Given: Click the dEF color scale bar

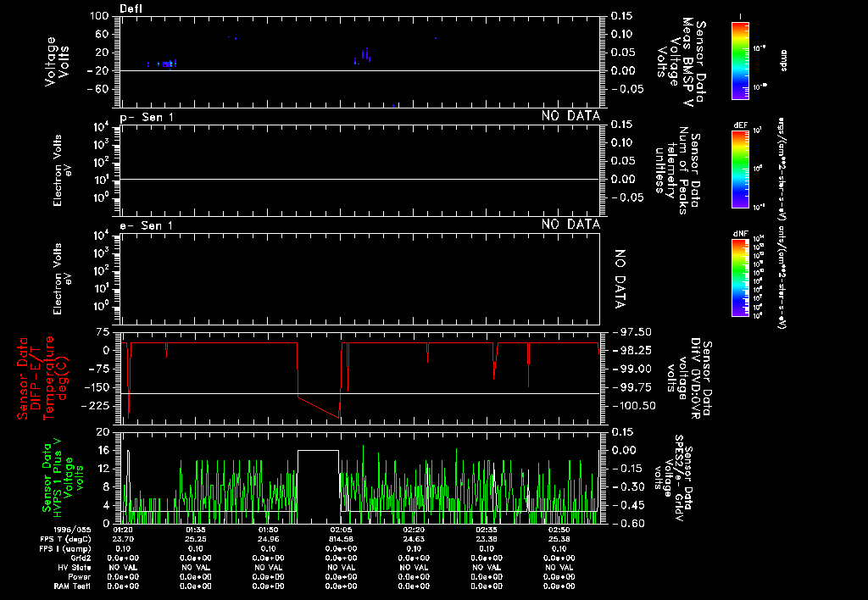Looking at the screenshot, I should pyautogui.click(x=741, y=166).
